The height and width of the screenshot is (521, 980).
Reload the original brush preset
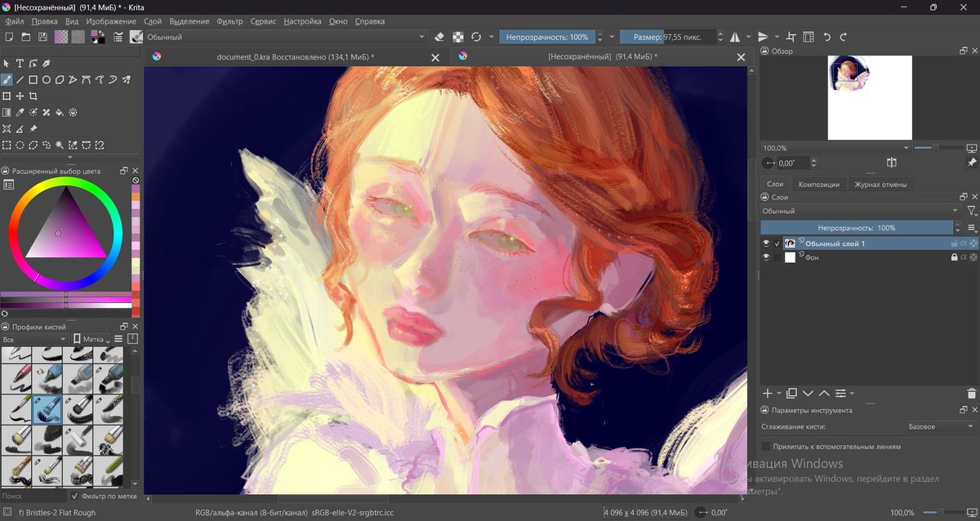[476, 37]
